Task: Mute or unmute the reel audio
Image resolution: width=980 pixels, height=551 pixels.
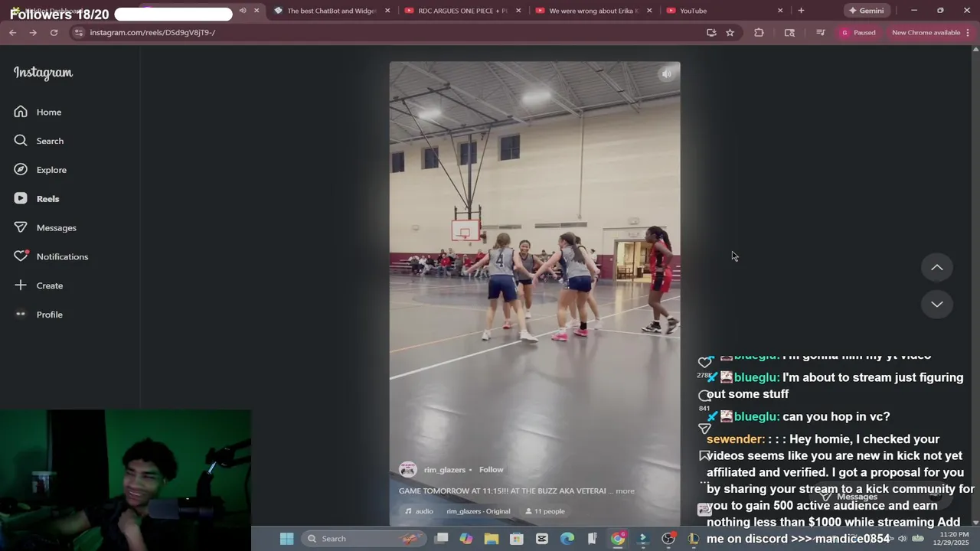Action: (666, 74)
